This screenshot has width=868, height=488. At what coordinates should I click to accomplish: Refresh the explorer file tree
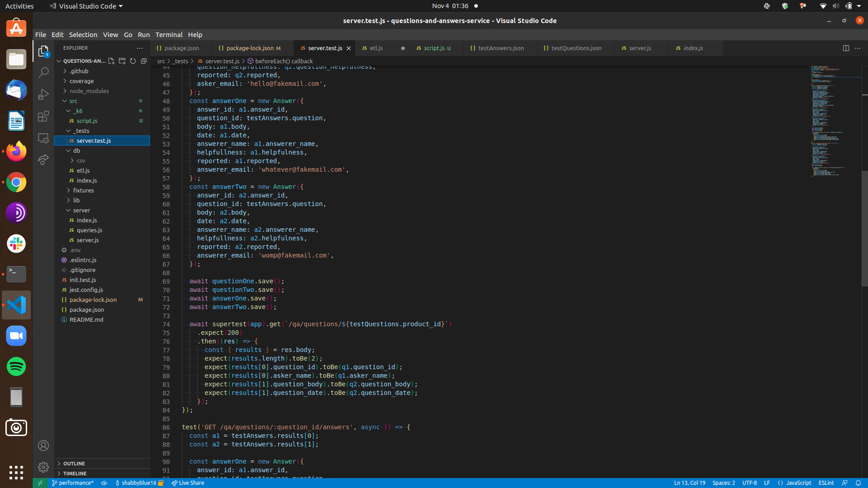pyautogui.click(x=133, y=61)
